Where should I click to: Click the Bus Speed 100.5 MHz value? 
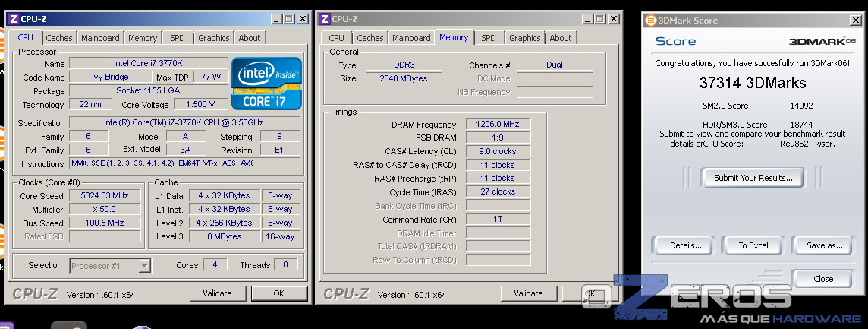[x=105, y=223]
